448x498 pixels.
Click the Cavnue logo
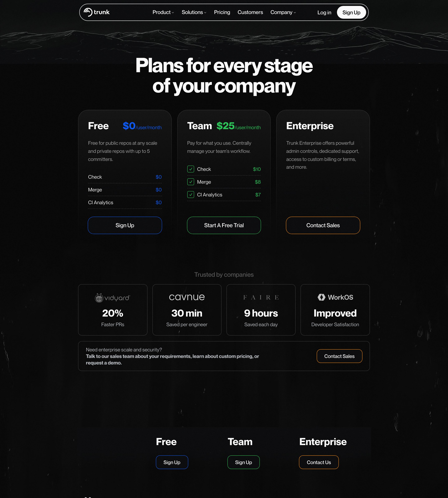tap(187, 297)
